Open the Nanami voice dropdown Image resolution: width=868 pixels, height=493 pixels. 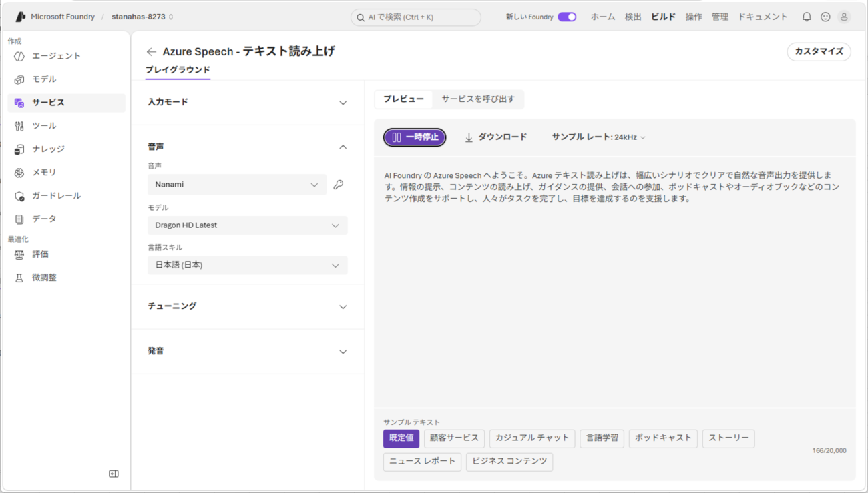point(237,185)
